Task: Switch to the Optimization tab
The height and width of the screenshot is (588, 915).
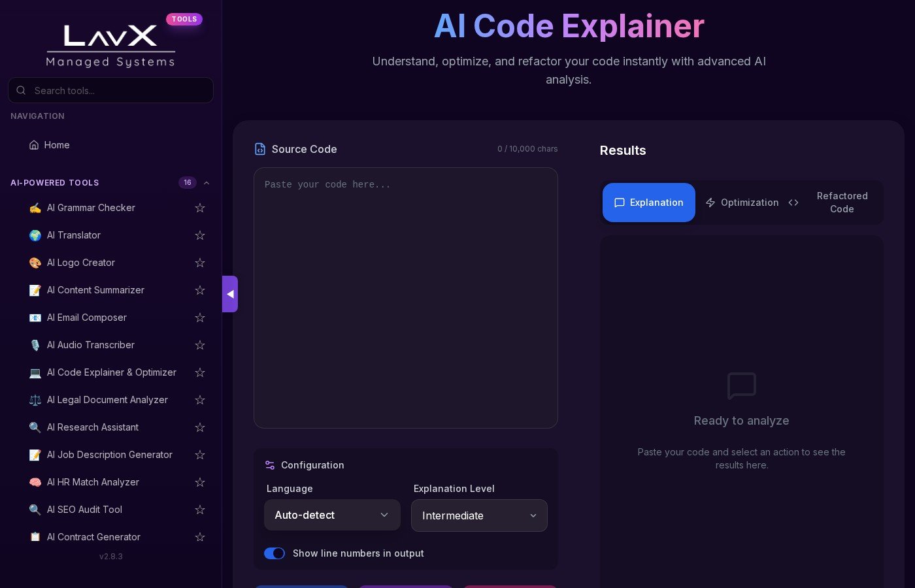Action: 742,203
